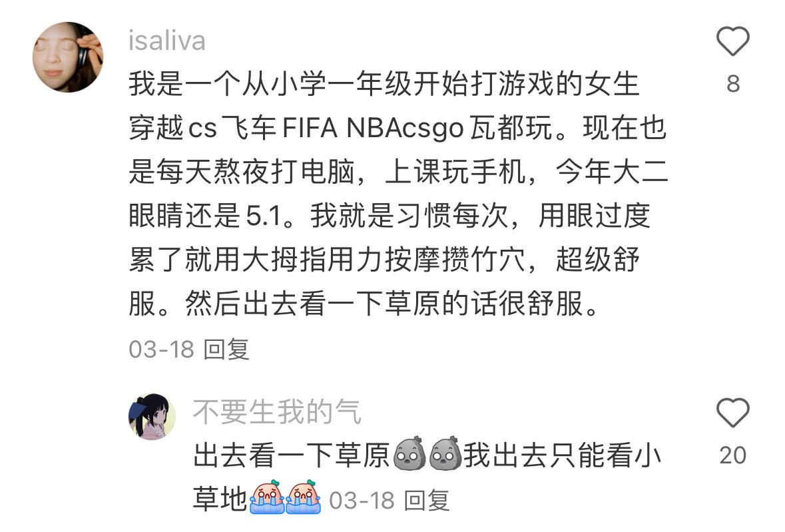This screenshot has width=785, height=532.
Task: Open the anime-girl avatar of 不要生我的气
Action: [x=152, y=417]
